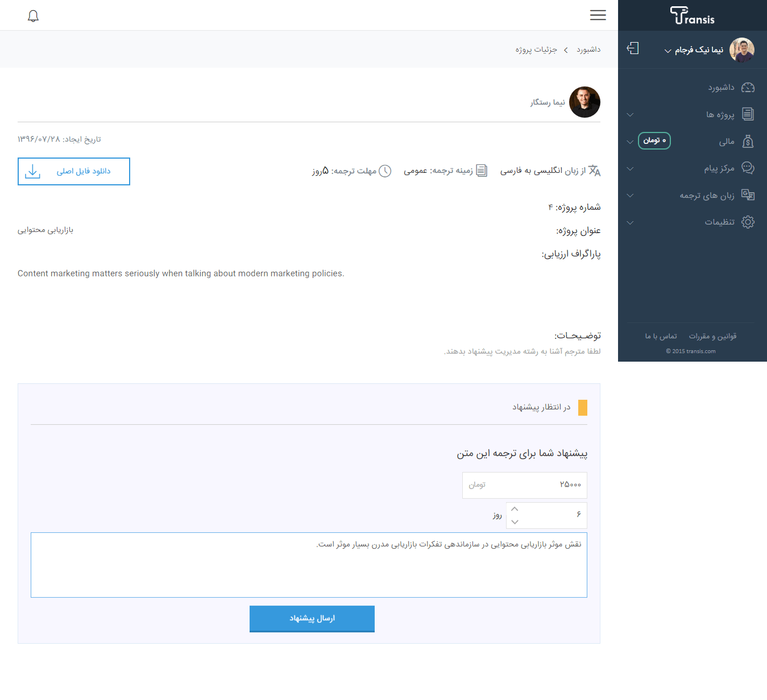The width and height of the screenshot is (767, 700).
Task: Expand the تنظیمات chevron
Action: point(630,223)
